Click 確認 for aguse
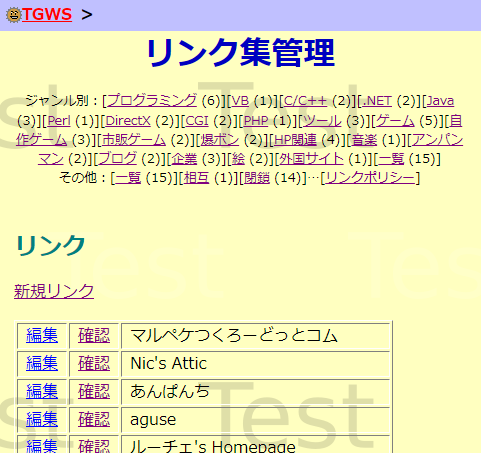481x453 pixels. [x=94, y=419]
